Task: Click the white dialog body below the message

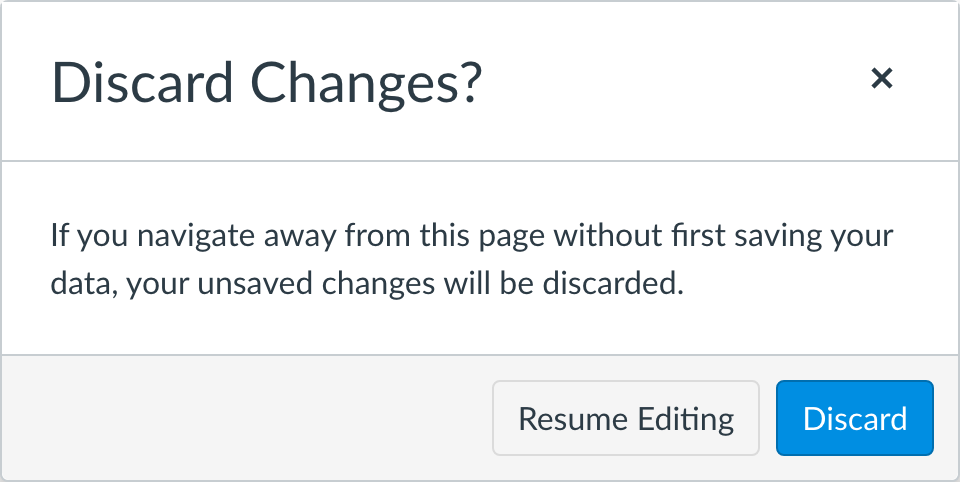Action: click(480, 328)
